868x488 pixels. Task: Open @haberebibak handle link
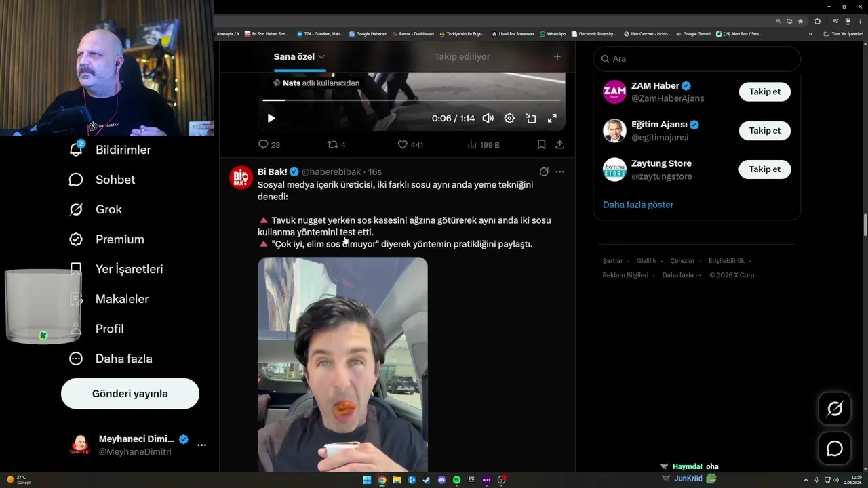click(x=331, y=172)
